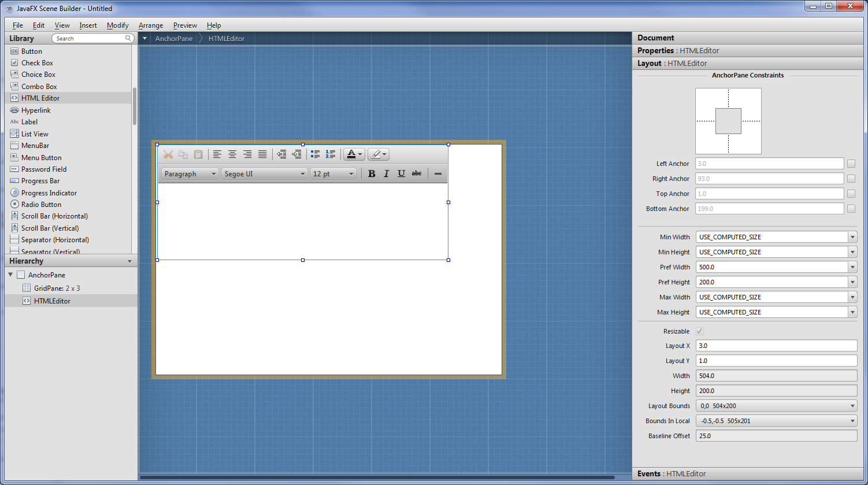
Task: Open the Paragraph style dropdown
Action: pos(190,174)
